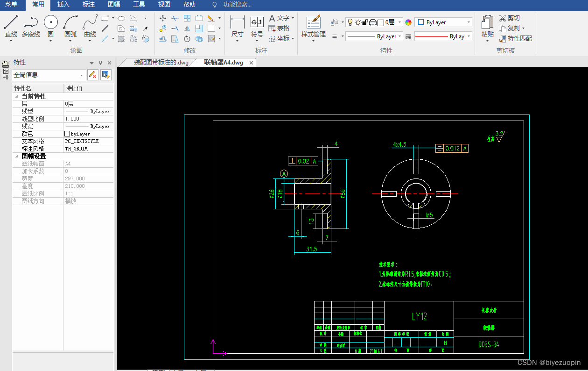Click the ellipse drawing tool icon
588x371 pixels.
click(121, 18)
